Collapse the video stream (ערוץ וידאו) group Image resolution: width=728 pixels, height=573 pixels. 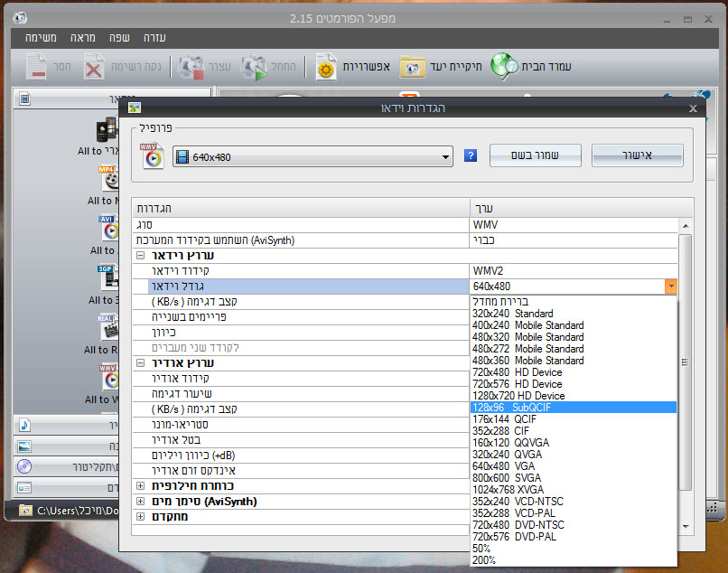140,256
